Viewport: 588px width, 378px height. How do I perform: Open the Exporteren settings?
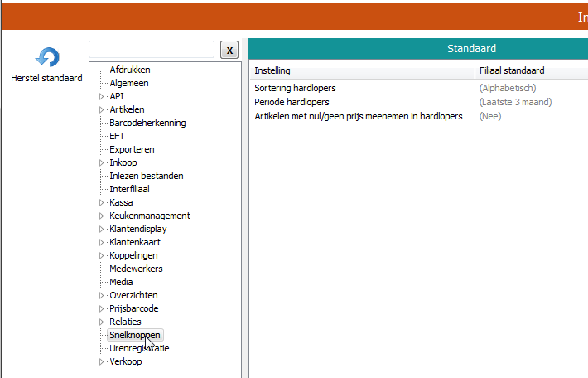coord(132,149)
